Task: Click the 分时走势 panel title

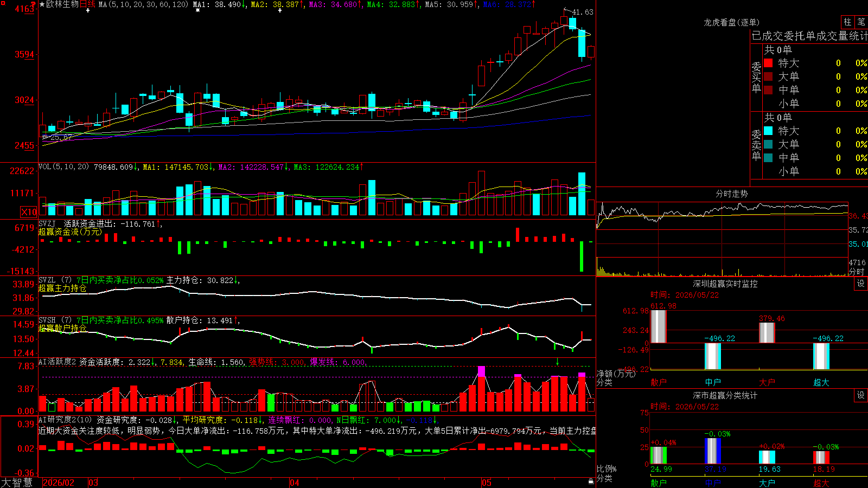Action: [x=732, y=194]
